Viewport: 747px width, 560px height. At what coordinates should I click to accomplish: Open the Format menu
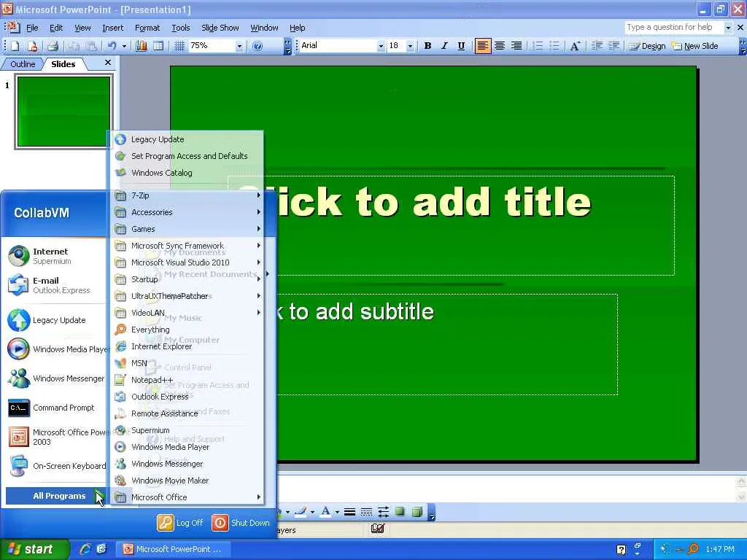point(147,28)
